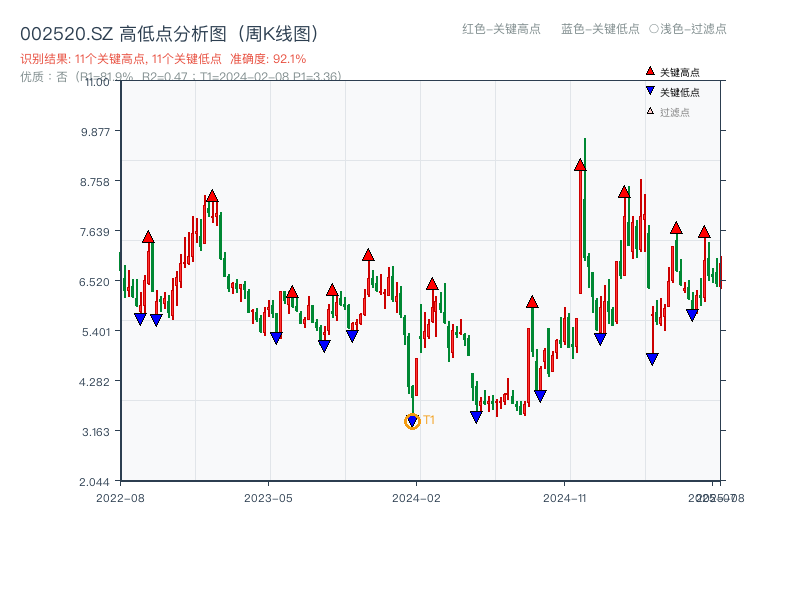Click the highest red marker near 9.1
Viewport: 800px width, 600px height.
click(x=580, y=165)
